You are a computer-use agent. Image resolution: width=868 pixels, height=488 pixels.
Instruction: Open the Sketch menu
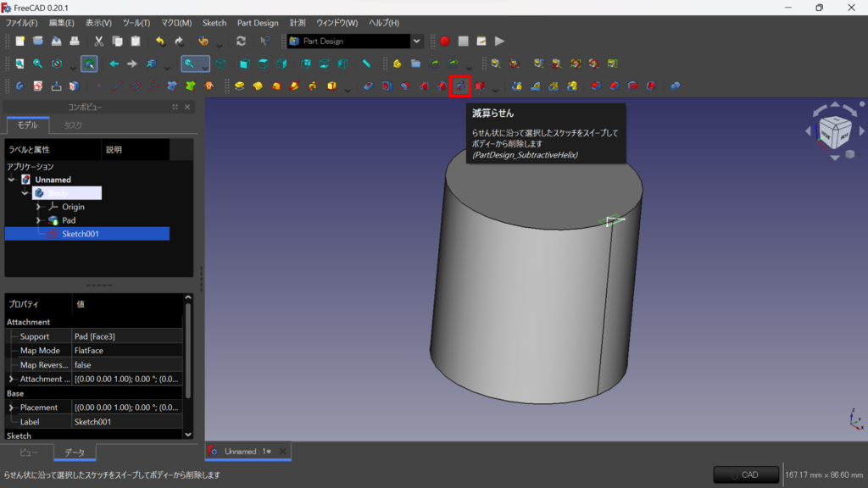214,23
